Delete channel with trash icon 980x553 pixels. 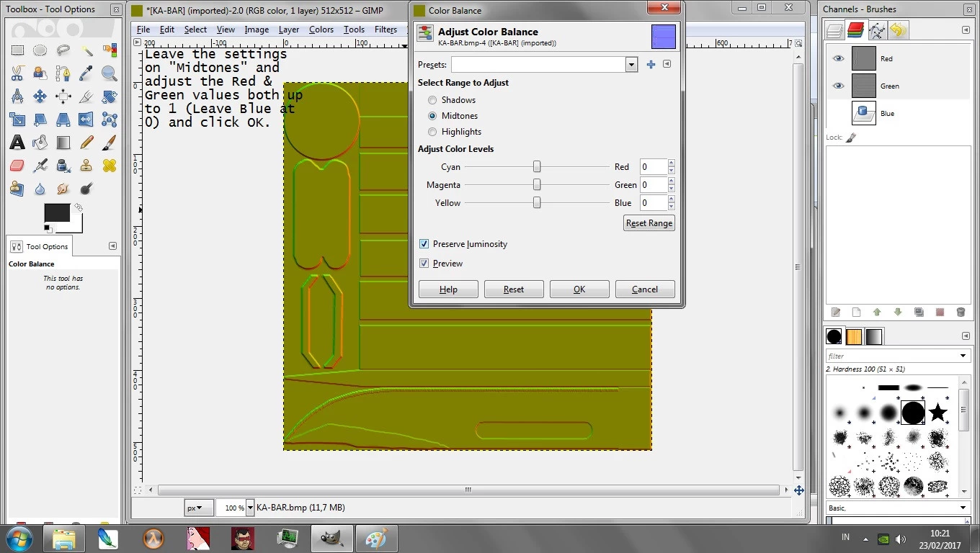click(961, 313)
